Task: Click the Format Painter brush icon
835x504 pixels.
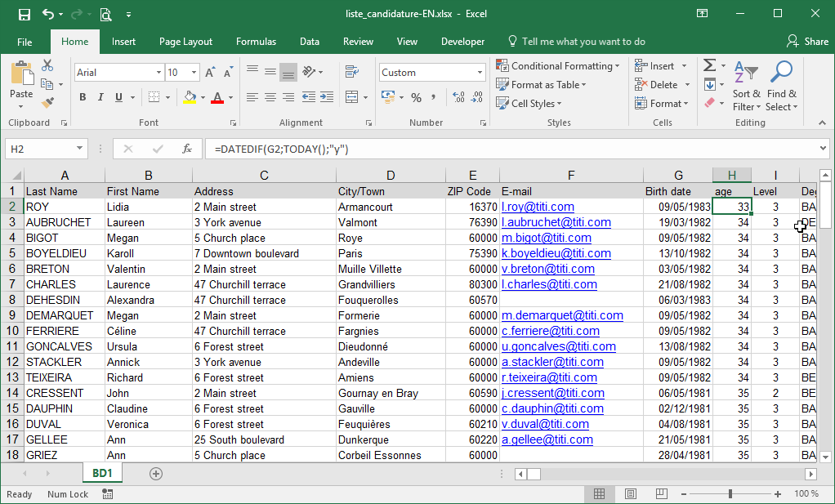Action: 47,103
